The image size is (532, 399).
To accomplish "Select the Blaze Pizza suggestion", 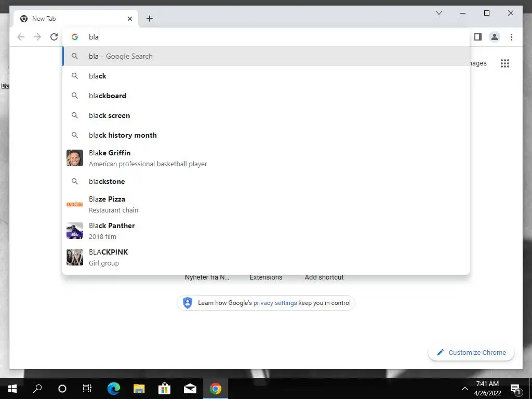I will tap(266, 204).
